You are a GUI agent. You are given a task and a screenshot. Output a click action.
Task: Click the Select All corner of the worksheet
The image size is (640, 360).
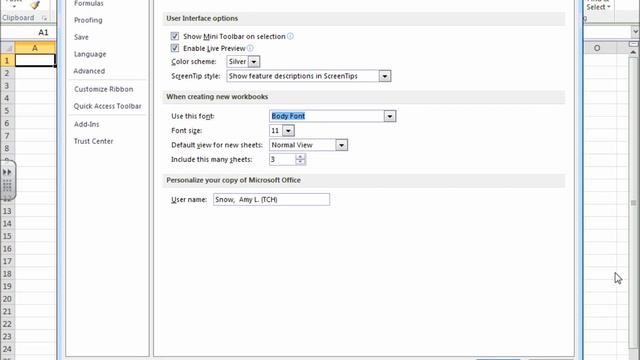pyautogui.click(x=7, y=48)
